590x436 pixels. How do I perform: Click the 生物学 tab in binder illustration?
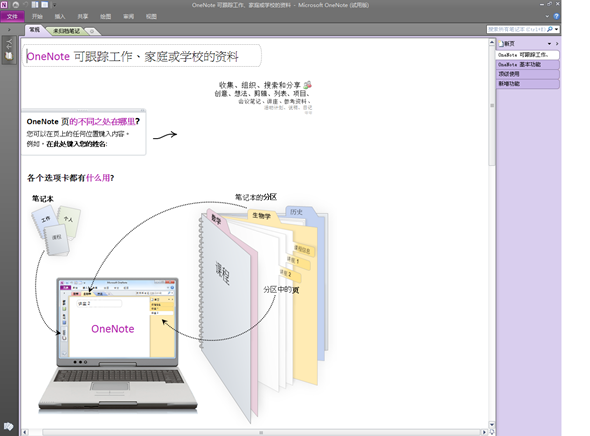pos(262,216)
